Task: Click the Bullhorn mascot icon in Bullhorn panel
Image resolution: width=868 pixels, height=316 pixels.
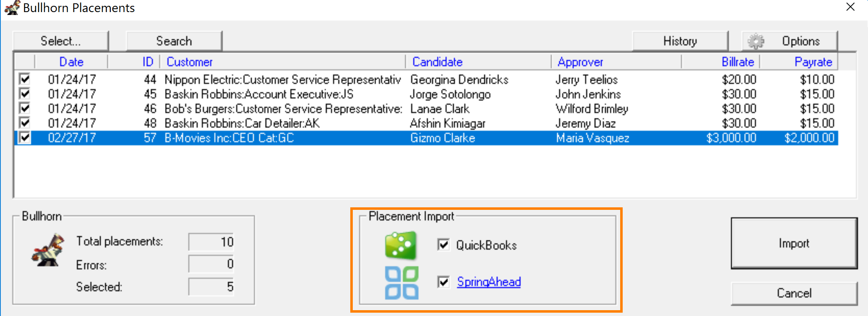Action: pos(48,251)
